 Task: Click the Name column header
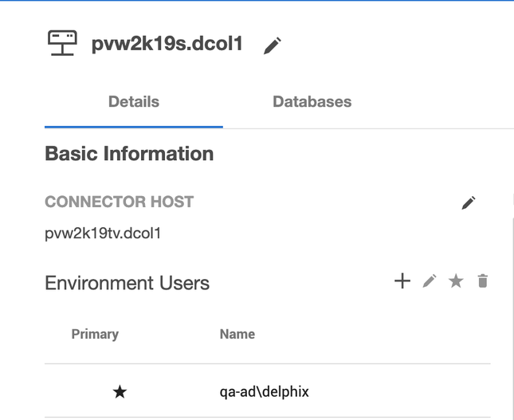coord(237,334)
